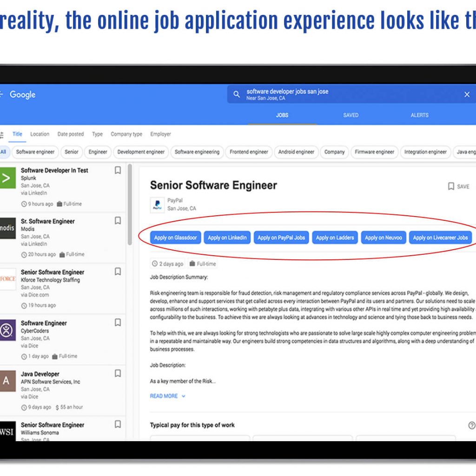Apply on Ladders
The image size is (476, 476).
335,238
